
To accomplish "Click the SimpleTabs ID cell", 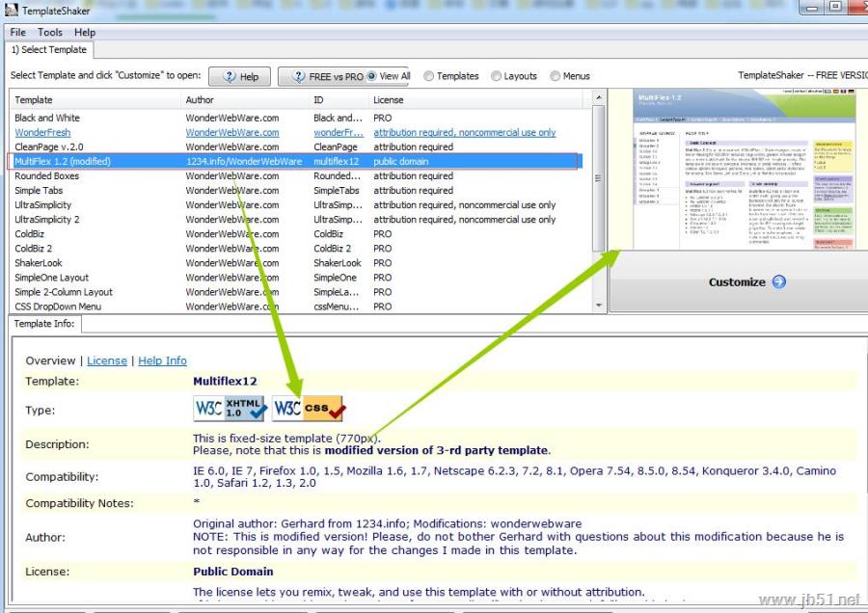I will [336, 190].
